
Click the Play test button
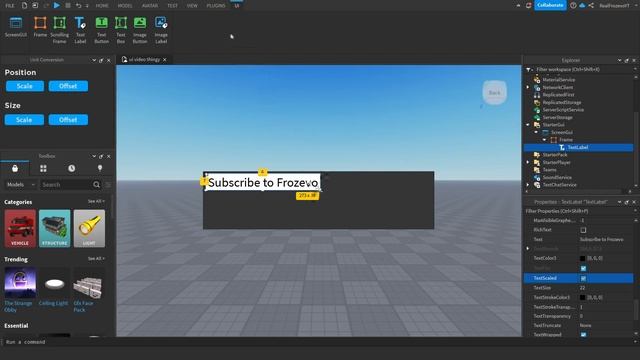tap(57, 5)
